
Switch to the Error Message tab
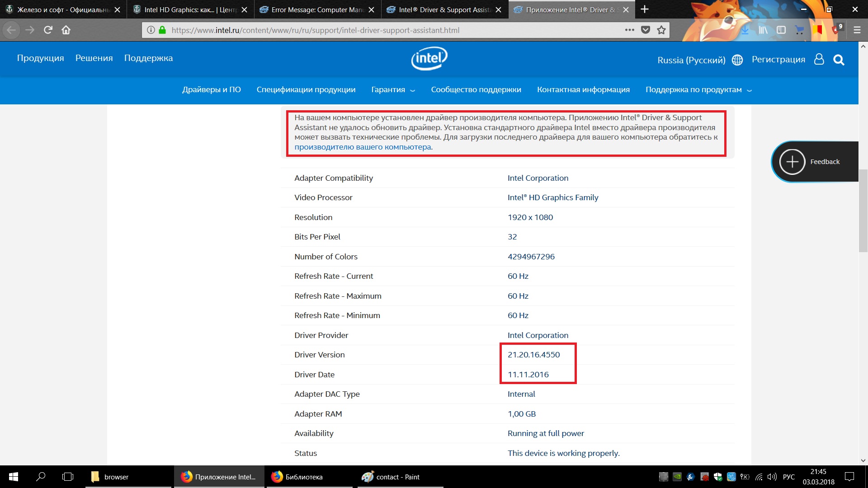(x=318, y=9)
